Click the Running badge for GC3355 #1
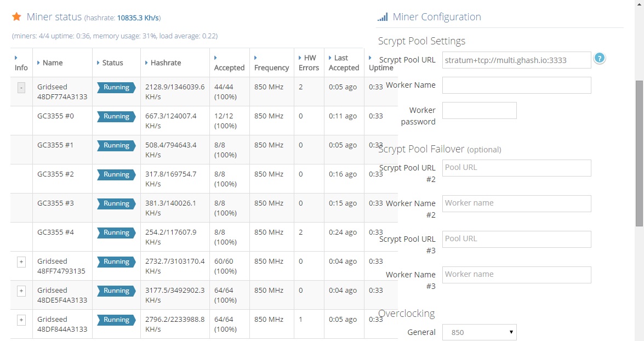The width and height of the screenshot is (644, 341). click(116, 145)
